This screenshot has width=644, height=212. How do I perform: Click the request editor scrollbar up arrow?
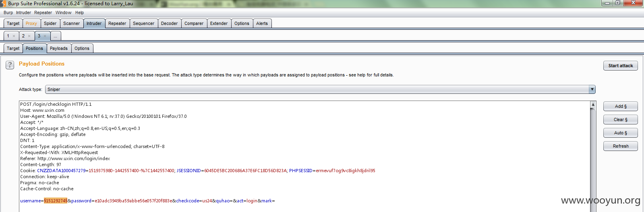pos(593,104)
